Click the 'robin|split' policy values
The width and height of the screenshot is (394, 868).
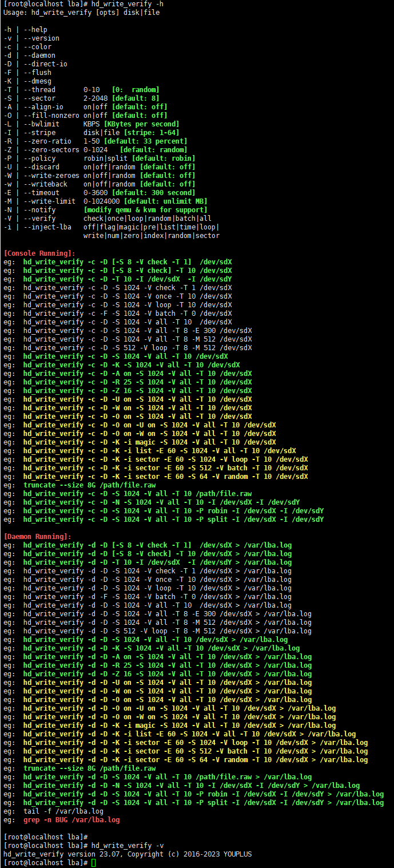[x=105, y=158]
